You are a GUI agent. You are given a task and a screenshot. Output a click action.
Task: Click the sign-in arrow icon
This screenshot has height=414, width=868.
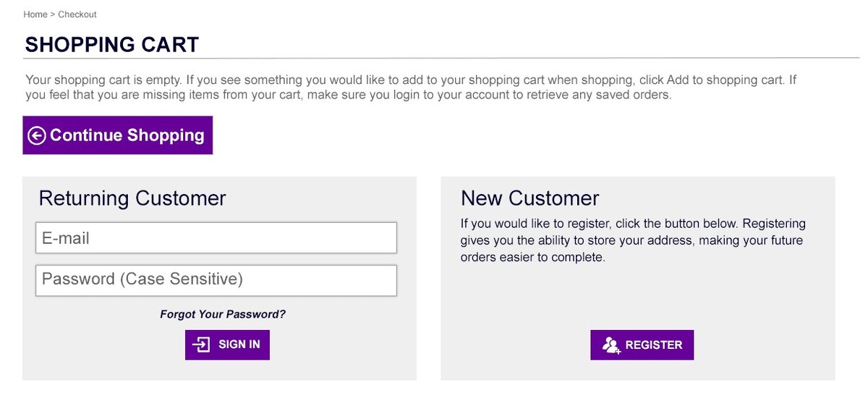point(202,345)
